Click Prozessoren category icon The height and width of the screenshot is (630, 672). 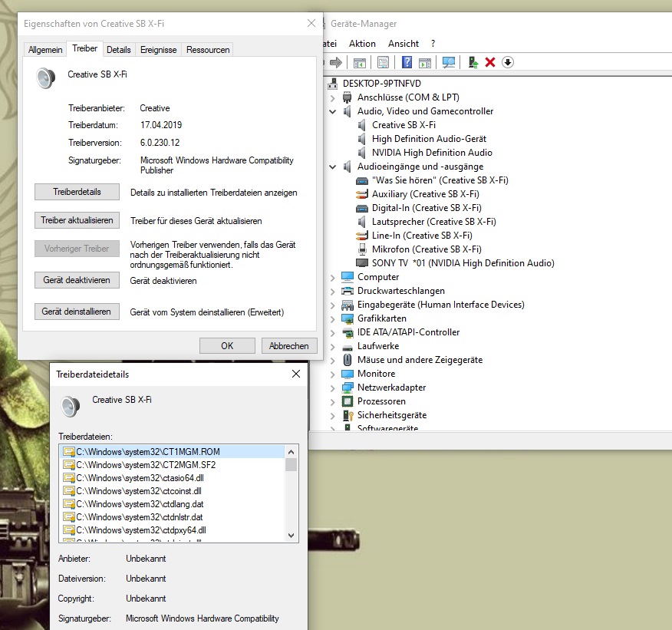pyautogui.click(x=348, y=401)
